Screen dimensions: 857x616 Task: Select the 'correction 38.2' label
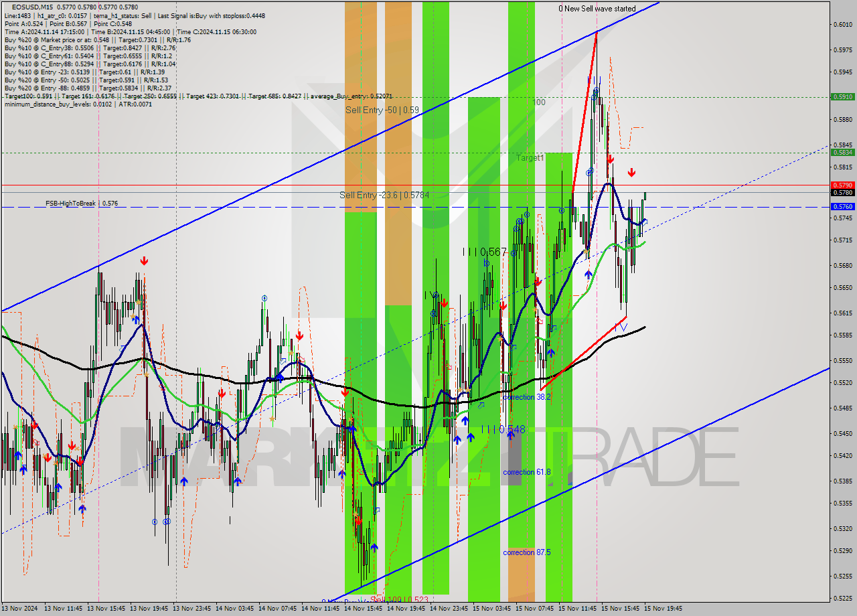tap(527, 397)
